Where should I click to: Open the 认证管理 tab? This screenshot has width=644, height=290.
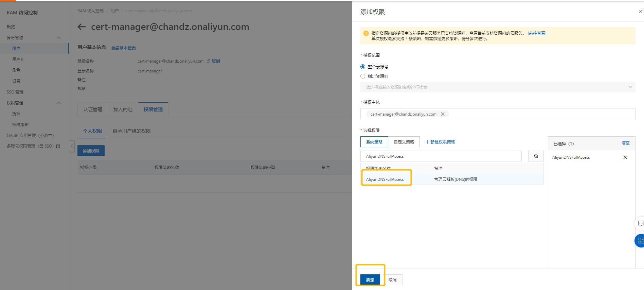[93, 109]
